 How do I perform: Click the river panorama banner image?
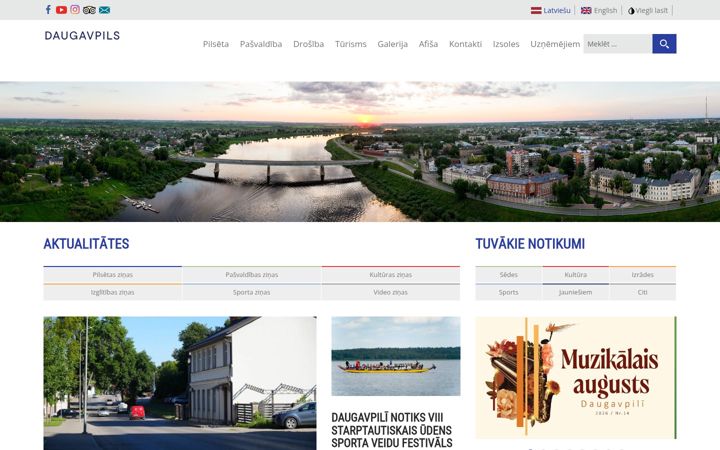360,152
